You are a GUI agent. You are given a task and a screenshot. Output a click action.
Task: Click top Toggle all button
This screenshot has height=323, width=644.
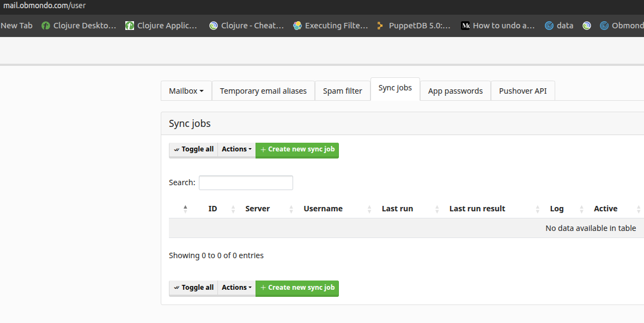(x=193, y=149)
